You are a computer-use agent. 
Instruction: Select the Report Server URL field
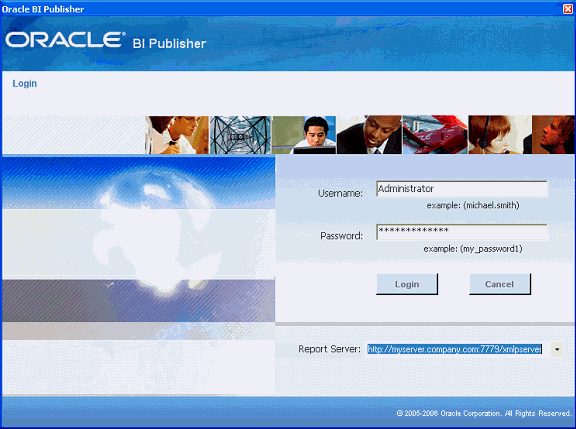454,349
